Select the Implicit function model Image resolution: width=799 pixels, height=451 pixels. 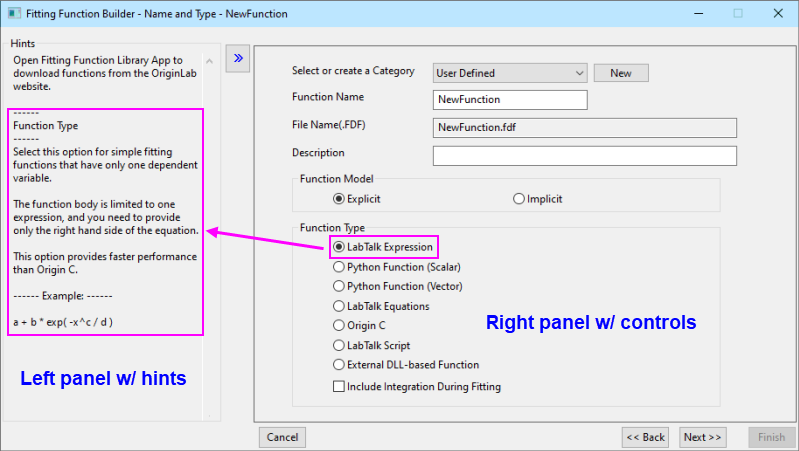pyautogui.click(x=519, y=199)
